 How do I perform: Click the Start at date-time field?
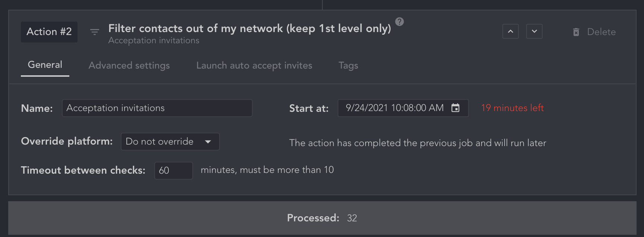tap(394, 108)
